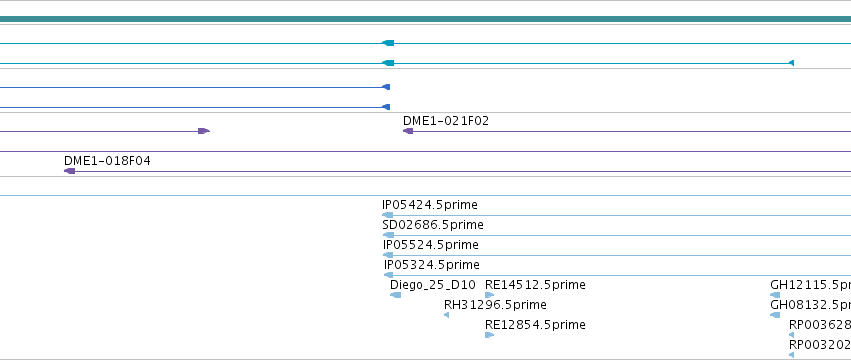Select the GH08132 feature glyph
Screen dimensions: 851x360
click(775, 315)
